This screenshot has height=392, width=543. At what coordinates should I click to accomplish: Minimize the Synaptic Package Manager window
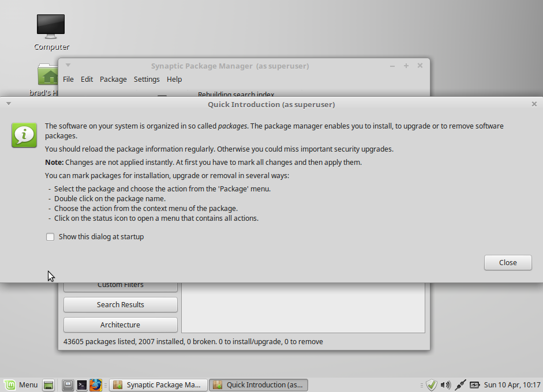(392, 66)
